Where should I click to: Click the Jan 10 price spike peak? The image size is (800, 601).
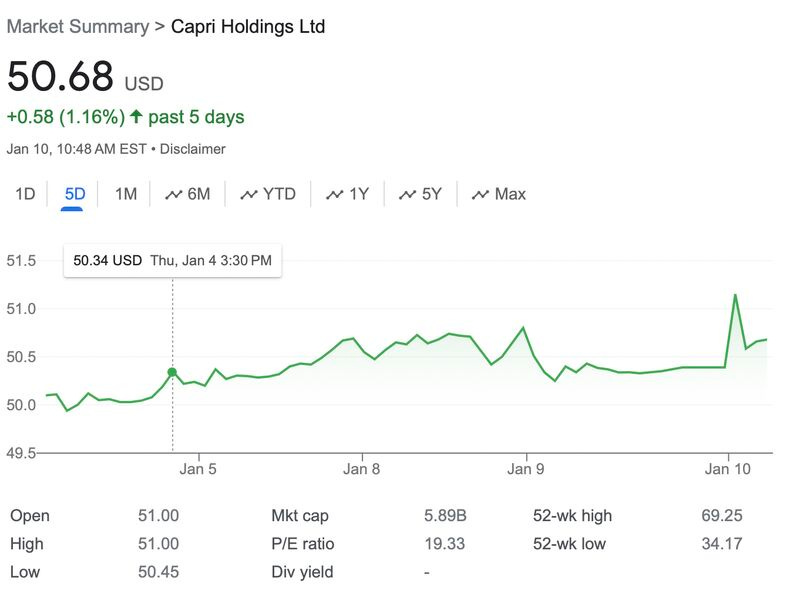(735, 295)
